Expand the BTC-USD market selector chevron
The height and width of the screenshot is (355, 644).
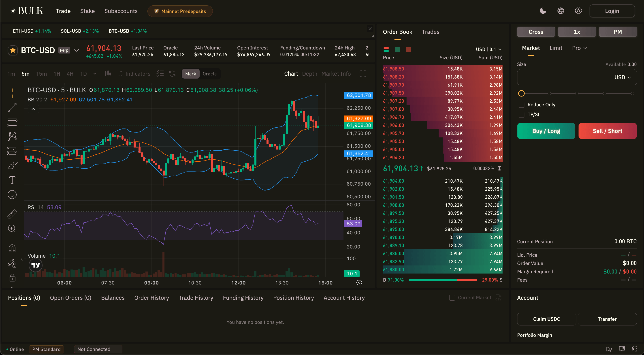77,50
